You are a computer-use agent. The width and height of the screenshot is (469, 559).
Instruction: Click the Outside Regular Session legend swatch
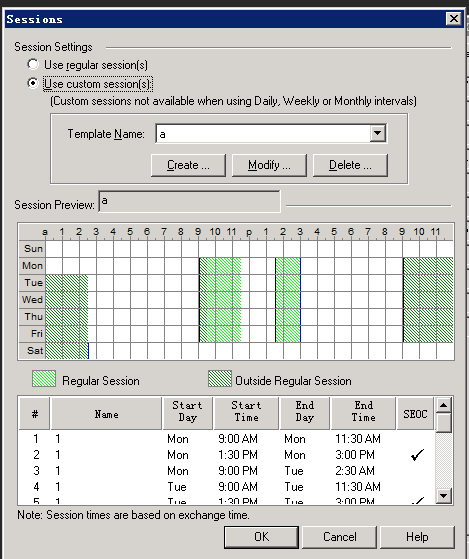click(220, 379)
